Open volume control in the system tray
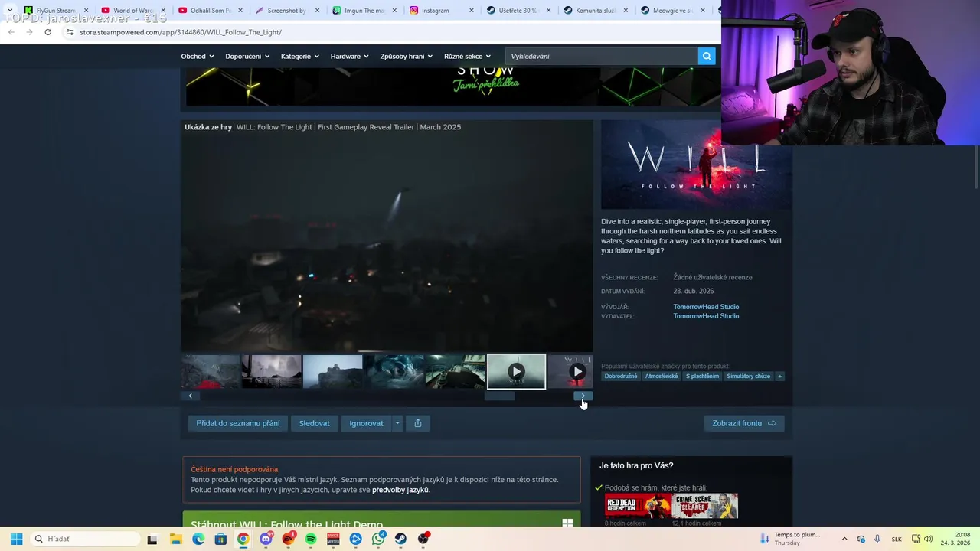Image resolution: width=980 pixels, height=551 pixels. 929,539
